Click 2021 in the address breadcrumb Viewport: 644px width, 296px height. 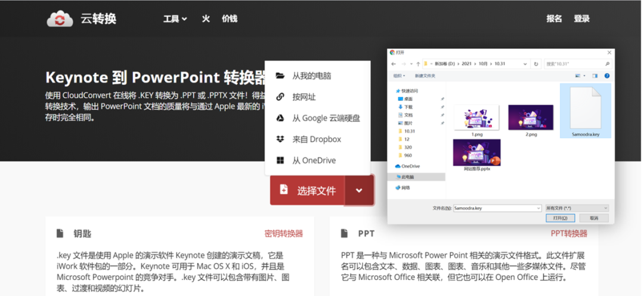pos(466,64)
